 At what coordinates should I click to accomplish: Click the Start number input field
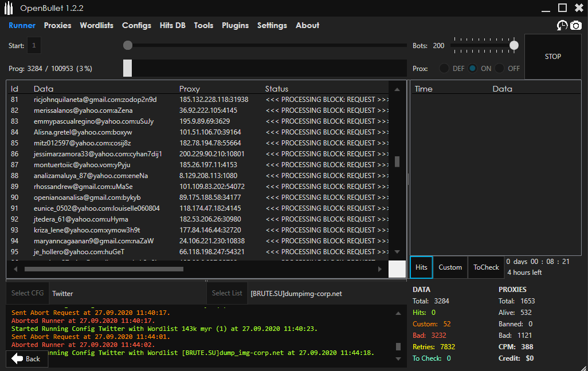click(x=34, y=45)
